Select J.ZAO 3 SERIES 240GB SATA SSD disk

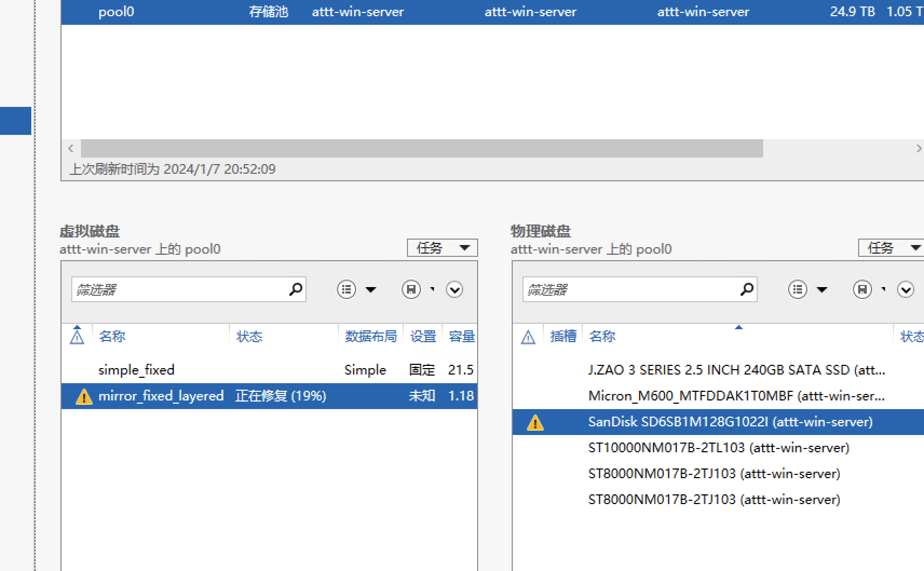(718, 370)
